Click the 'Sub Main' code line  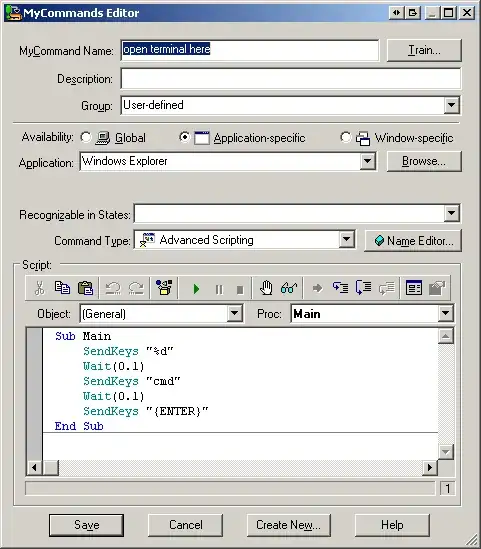tap(83, 336)
